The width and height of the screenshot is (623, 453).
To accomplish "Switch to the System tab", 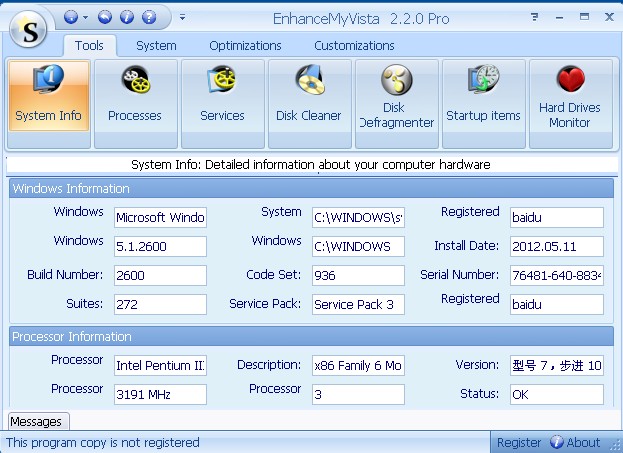I will coord(156,46).
